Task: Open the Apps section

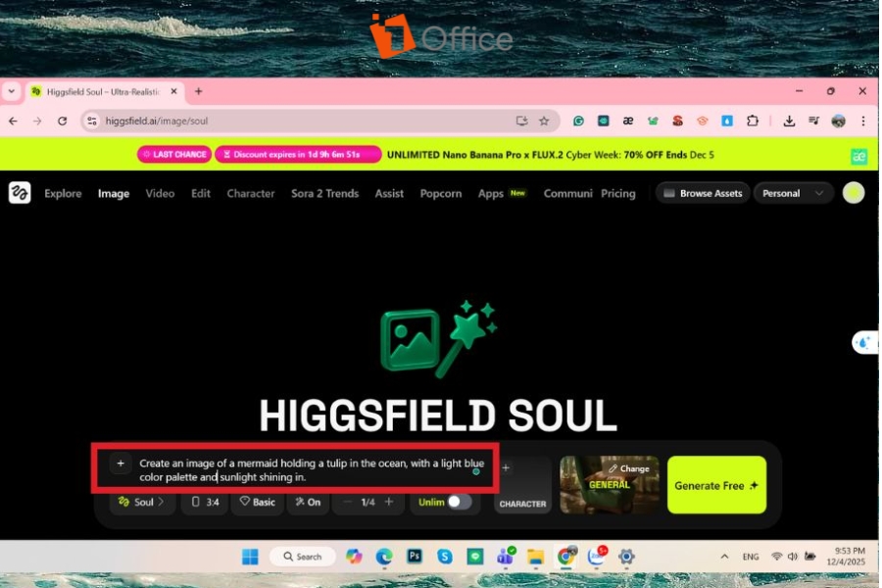Action: click(491, 194)
